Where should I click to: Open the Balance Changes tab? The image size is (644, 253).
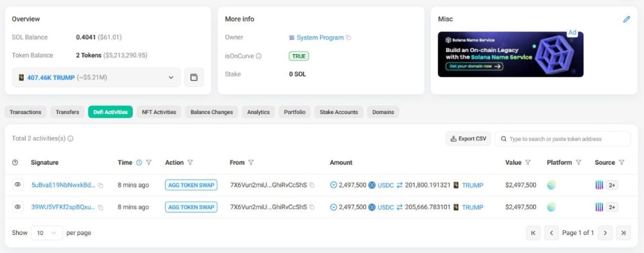[211, 112]
